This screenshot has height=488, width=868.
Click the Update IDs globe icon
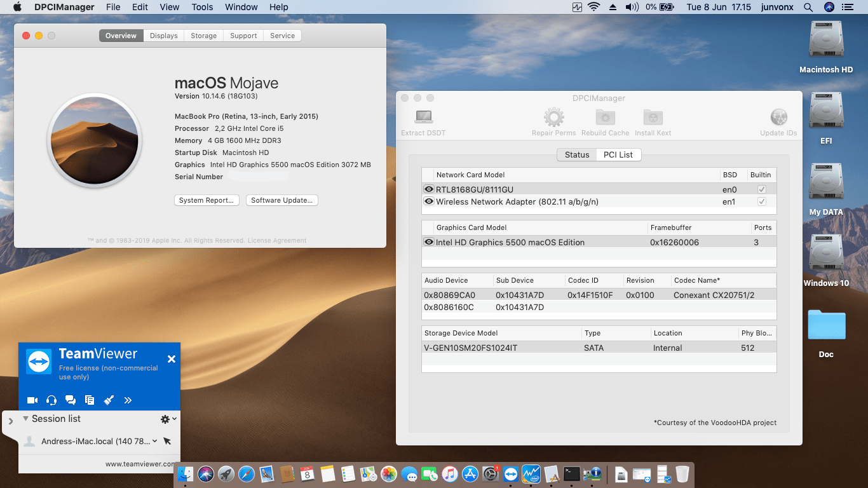pos(778,118)
